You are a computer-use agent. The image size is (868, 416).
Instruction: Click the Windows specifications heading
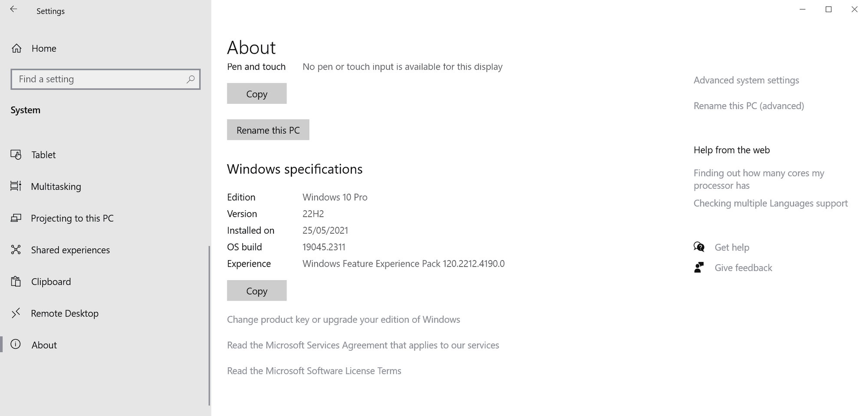295,169
